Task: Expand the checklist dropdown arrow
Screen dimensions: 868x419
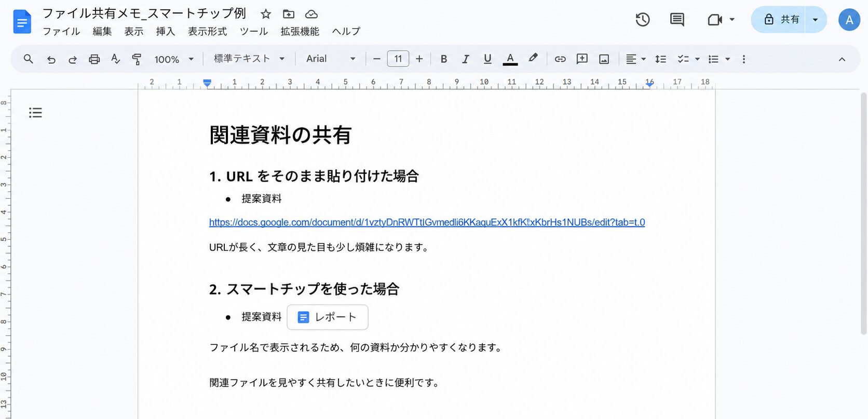Action: coord(697,59)
